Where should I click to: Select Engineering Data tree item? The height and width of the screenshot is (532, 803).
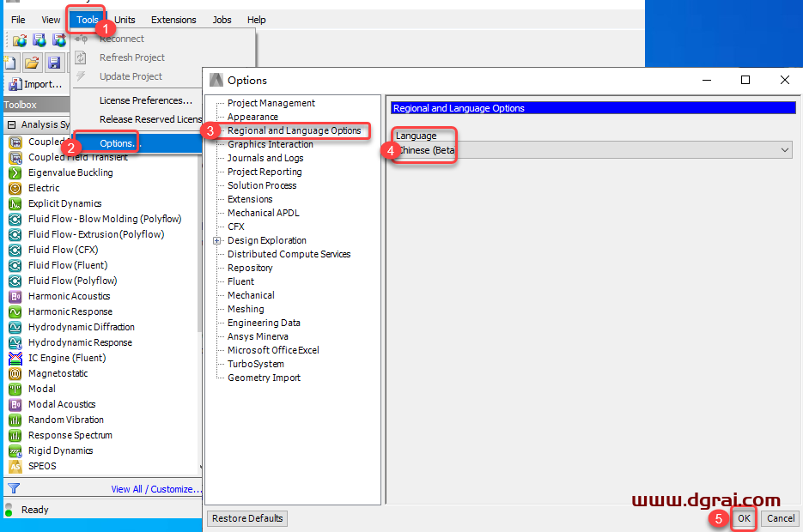(x=264, y=323)
